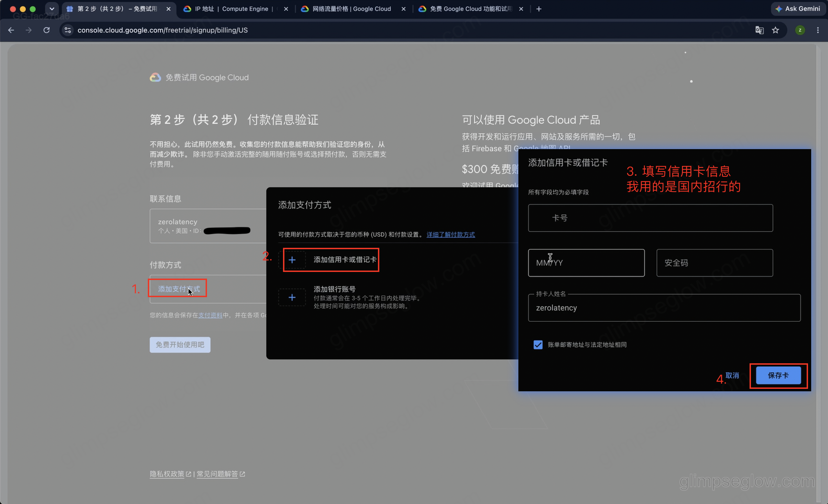828x504 pixels.
Task: Click the zerolatency contact info card
Action: pyautogui.click(x=208, y=226)
